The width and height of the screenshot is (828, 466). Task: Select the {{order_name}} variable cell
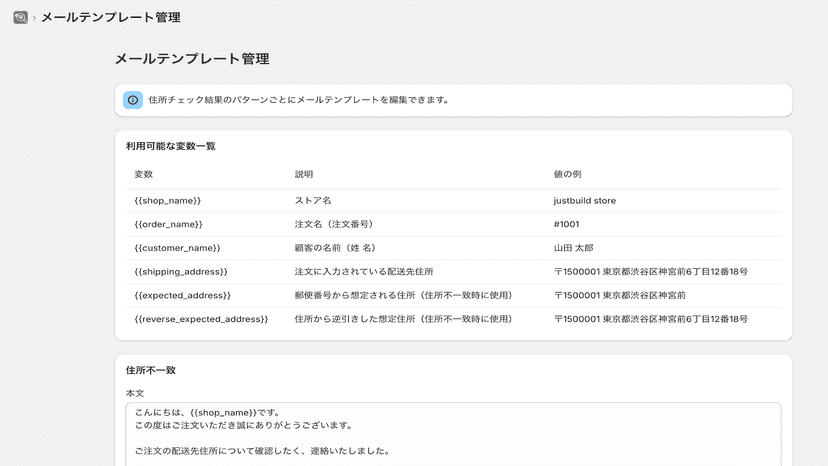(168, 224)
